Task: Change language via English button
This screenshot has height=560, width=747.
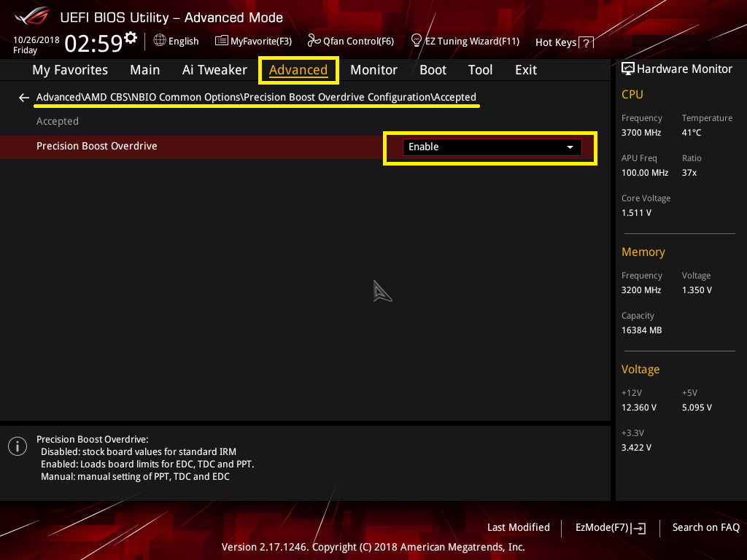Action: click(x=177, y=41)
